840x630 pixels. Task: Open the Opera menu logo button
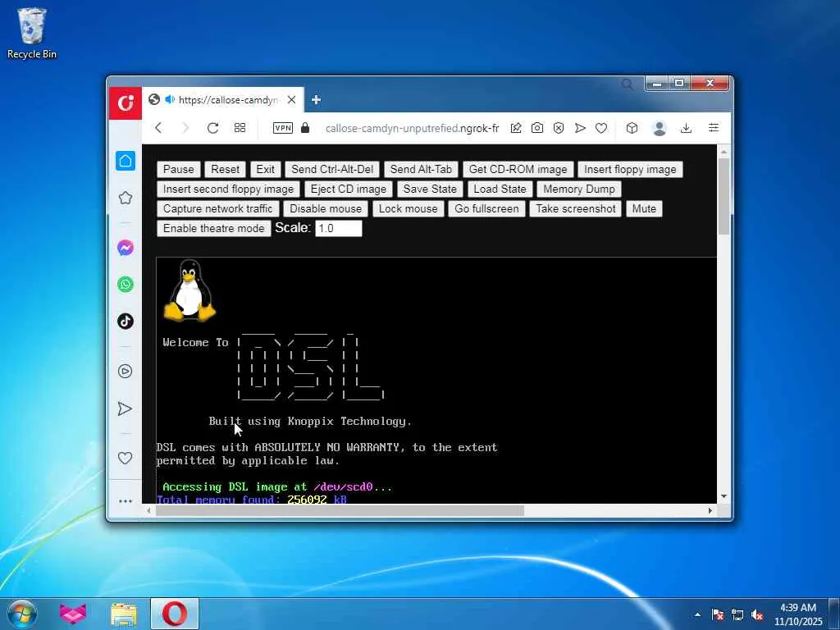126,103
